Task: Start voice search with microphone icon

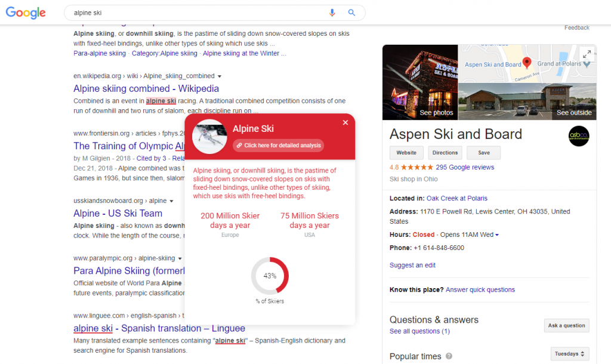Action: [x=332, y=13]
